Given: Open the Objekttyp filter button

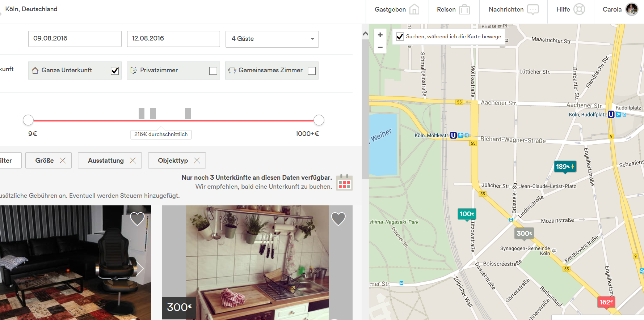Looking at the screenshot, I should click(x=177, y=161).
